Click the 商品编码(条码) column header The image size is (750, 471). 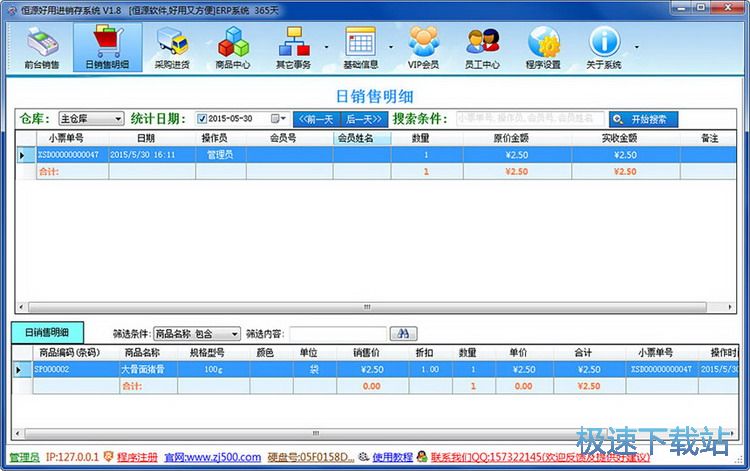tap(69, 353)
